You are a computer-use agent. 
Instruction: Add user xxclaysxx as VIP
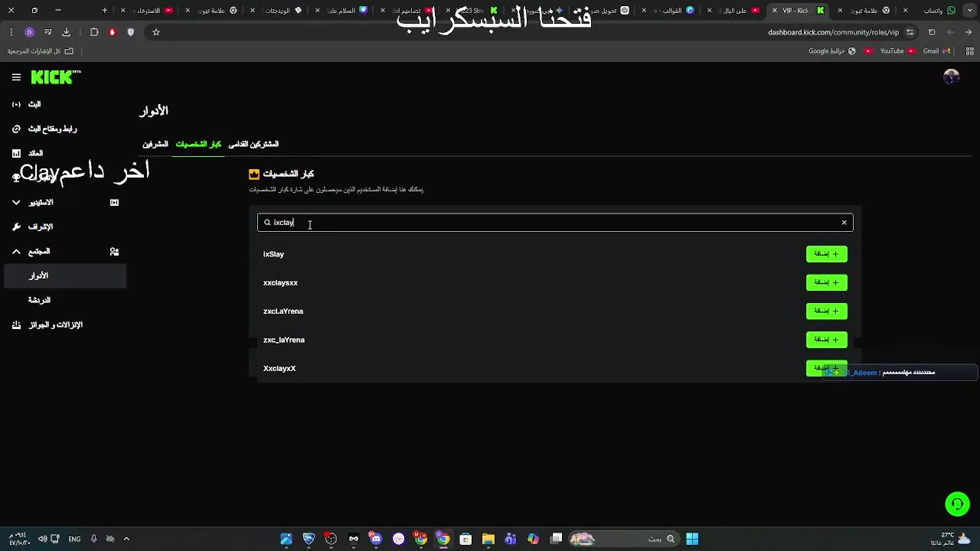(x=827, y=282)
